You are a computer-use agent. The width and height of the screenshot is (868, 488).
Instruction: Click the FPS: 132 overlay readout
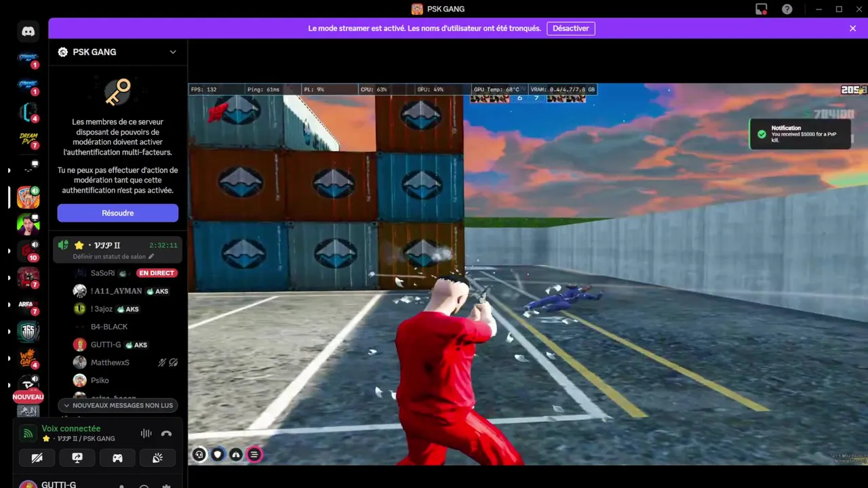[203, 89]
